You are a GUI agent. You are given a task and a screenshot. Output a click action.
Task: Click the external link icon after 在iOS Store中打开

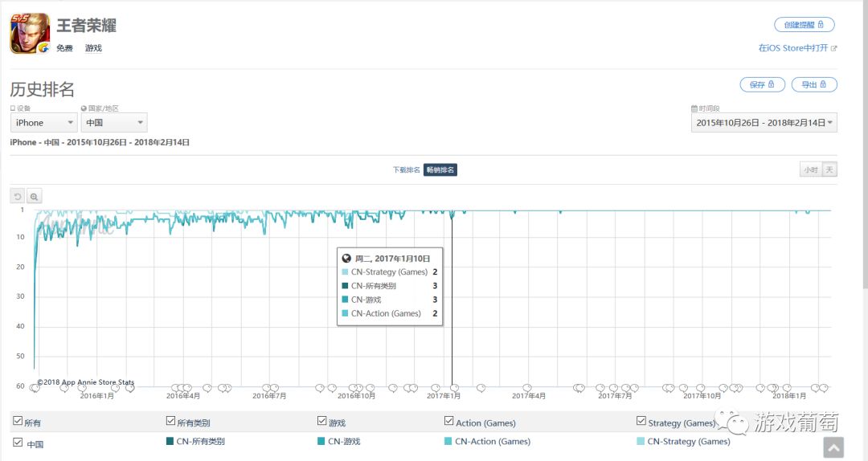pyautogui.click(x=833, y=48)
